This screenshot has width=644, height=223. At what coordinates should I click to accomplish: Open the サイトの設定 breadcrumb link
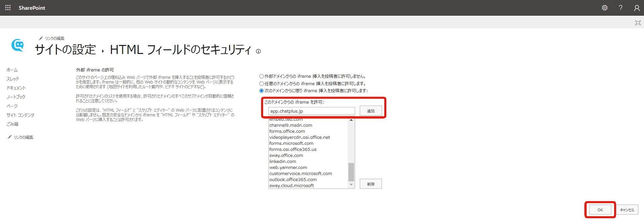click(66, 50)
